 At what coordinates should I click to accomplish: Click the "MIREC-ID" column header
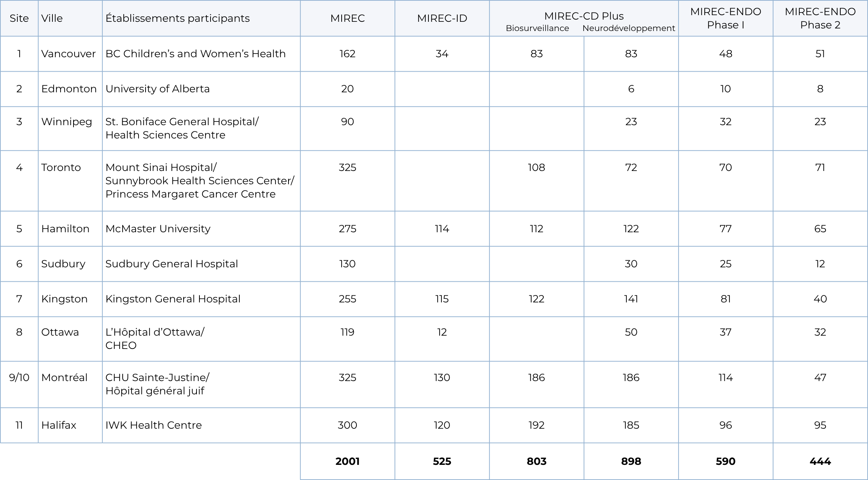(442, 18)
